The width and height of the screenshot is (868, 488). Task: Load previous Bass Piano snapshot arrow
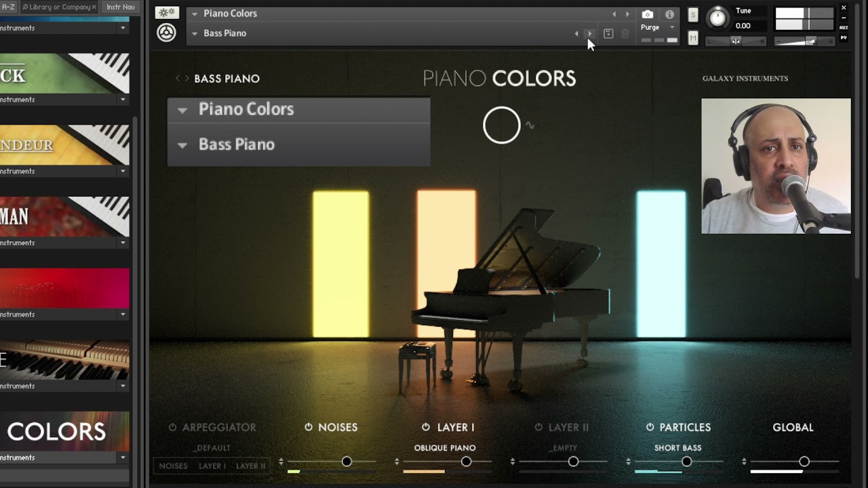click(576, 33)
